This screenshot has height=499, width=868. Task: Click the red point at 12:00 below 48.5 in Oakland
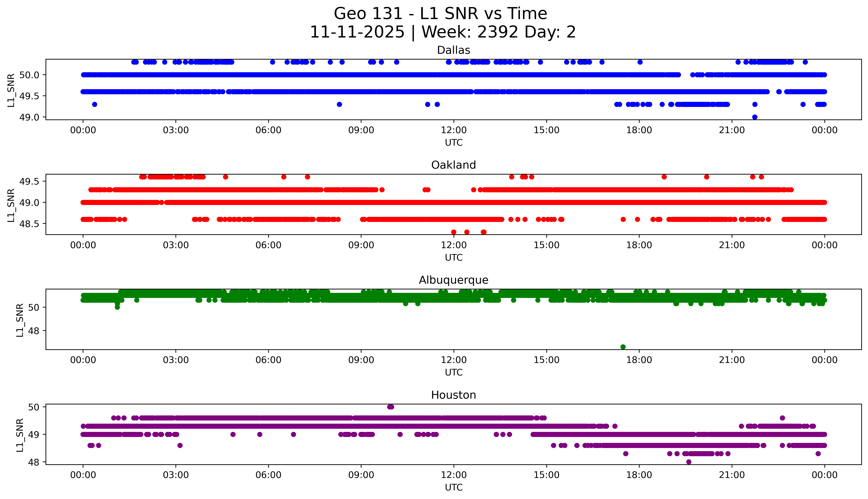click(x=454, y=232)
